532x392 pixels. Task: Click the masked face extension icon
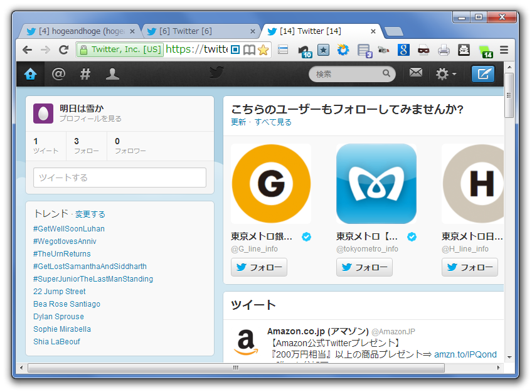click(423, 50)
